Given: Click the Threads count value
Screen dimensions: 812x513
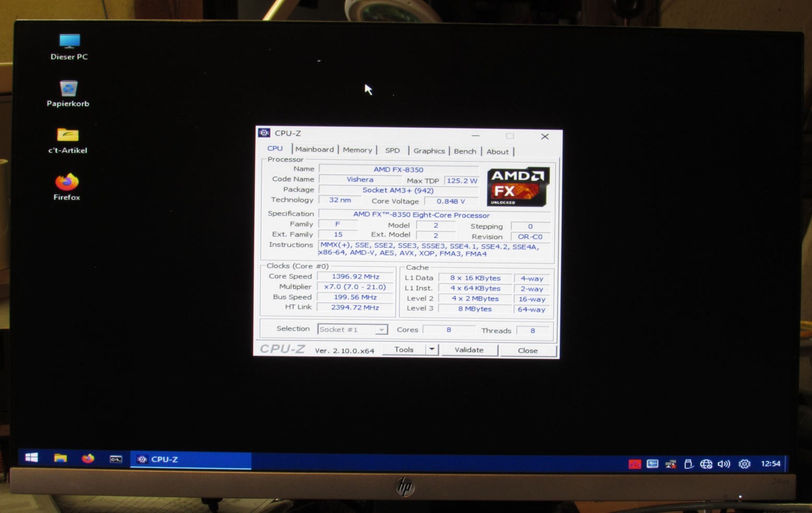Looking at the screenshot, I should (x=533, y=331).
